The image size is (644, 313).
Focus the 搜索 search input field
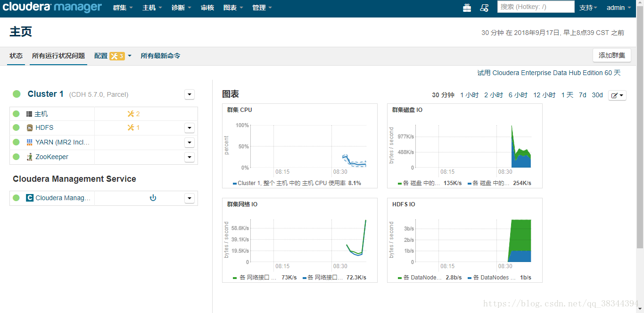point(536,7)
